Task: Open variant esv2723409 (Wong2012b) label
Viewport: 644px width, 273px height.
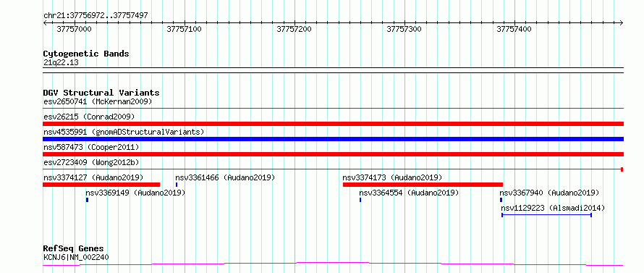Action: click(x=91, y=162)
